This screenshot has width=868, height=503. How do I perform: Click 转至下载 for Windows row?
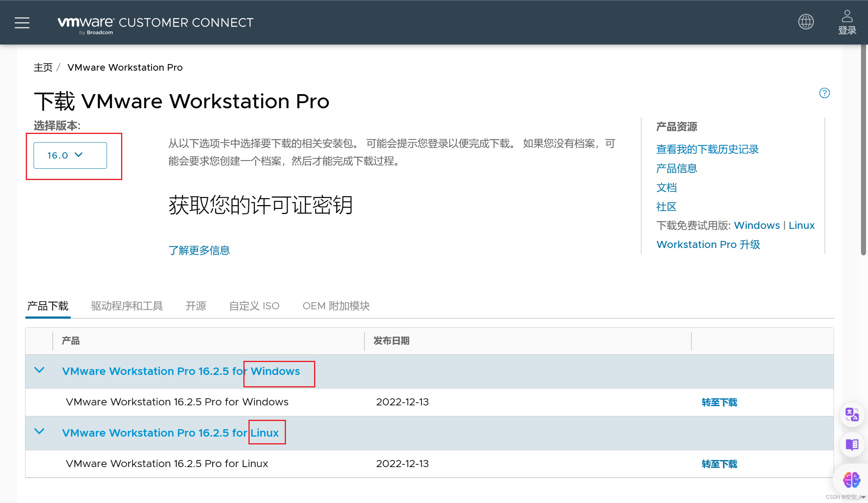pyautogui.click(x=720, y=402)
